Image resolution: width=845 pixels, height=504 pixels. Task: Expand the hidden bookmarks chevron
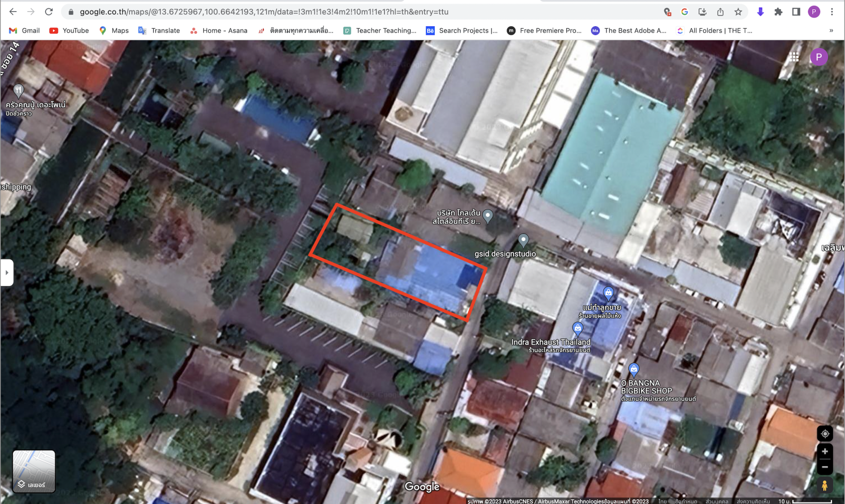click(x=831, y=30)
